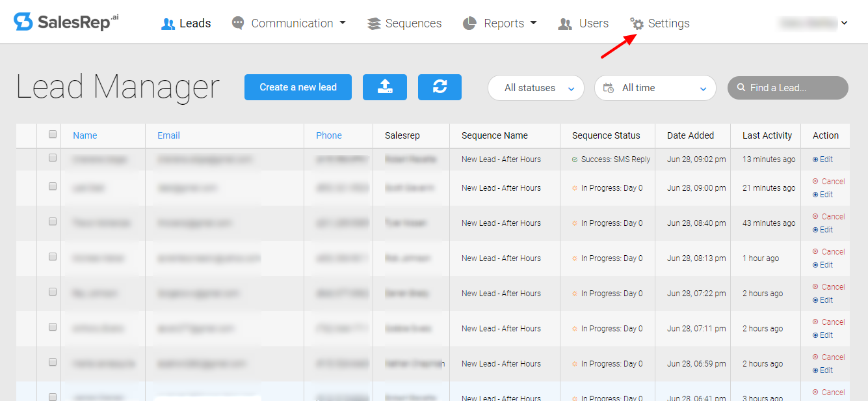This screenshot has height=401, width=868.
Task: Check the lead added Jun 28, 08:13 pm
Action: coord(53,256)
